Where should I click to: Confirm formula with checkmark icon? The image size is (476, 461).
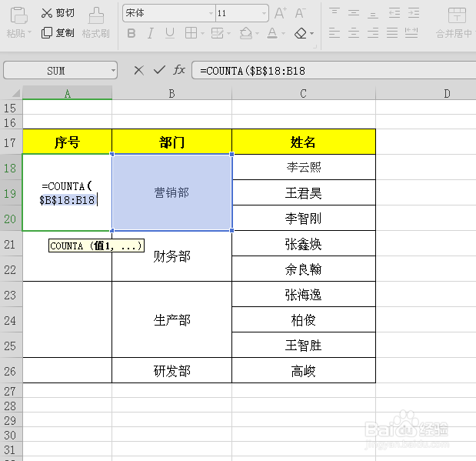pos(159,70)
